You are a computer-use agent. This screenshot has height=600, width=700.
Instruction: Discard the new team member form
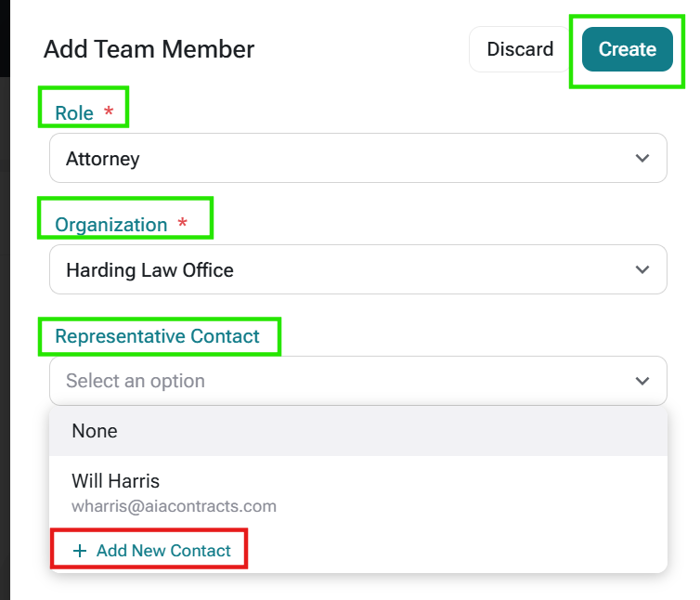520,49
